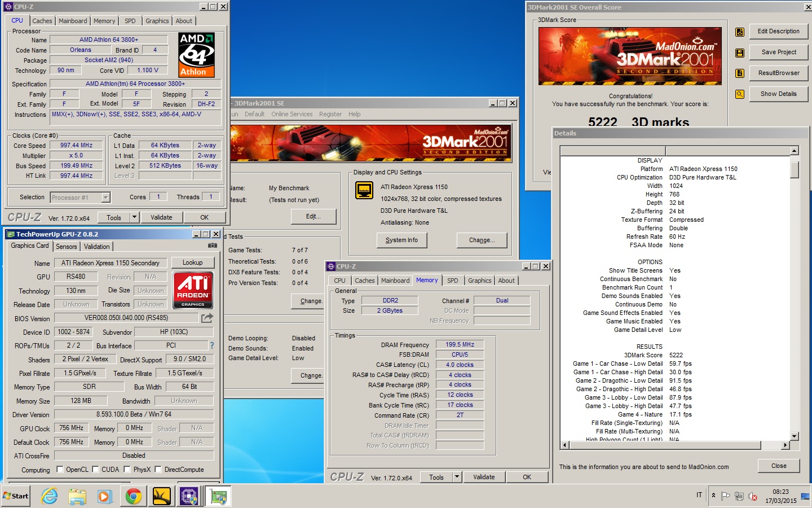The height and width of the screenshot is (508, 812).
Task: Switch to GPU-Z taskbar icon
Action: [218, 496]
